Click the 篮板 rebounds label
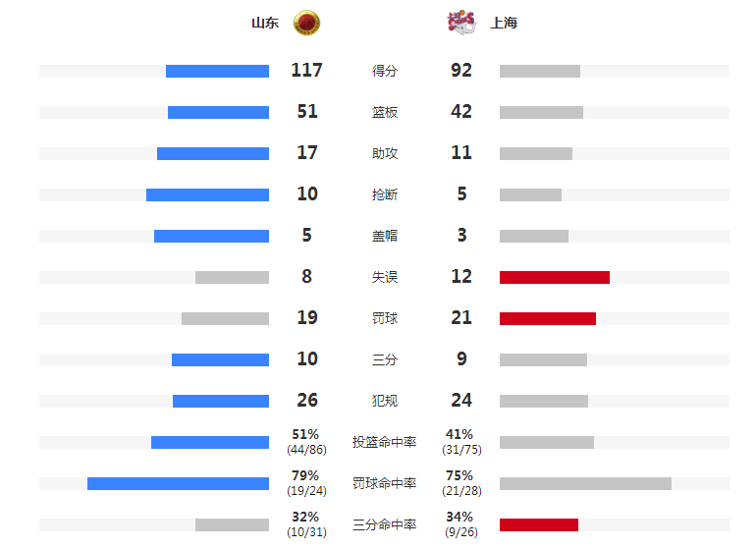The image size is (756, 549). (385, 112)
